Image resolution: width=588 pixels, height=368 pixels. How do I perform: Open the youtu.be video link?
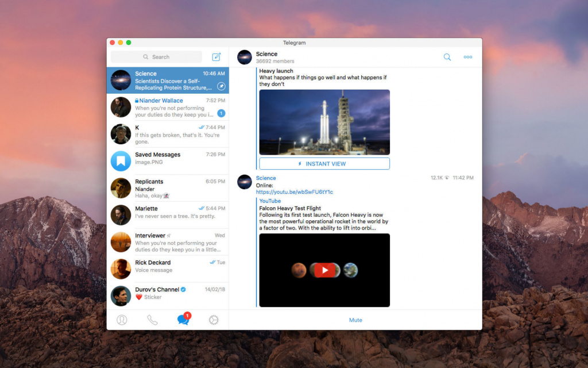(294, 192)
